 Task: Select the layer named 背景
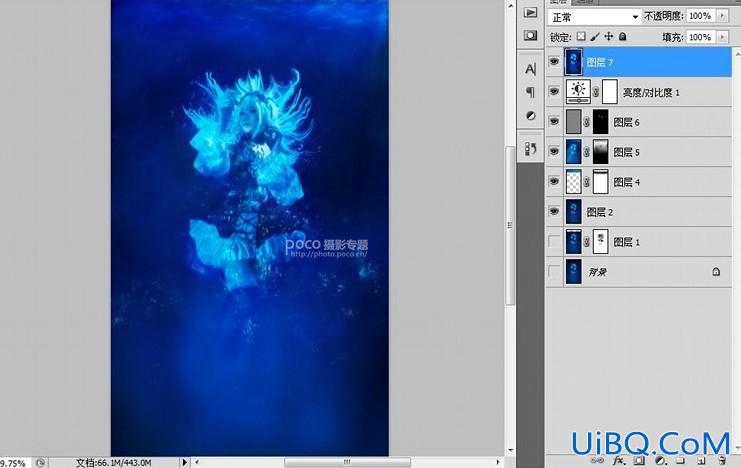click(x=597, y=272)
